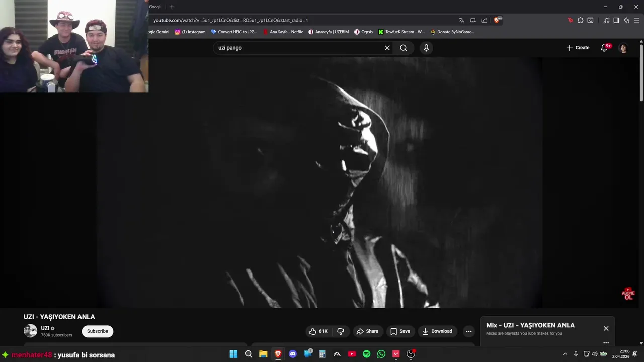The width and height of the screenshot is (644, 362).
Task: Open OBS Studio from taskbar
Action: point(411,354)
